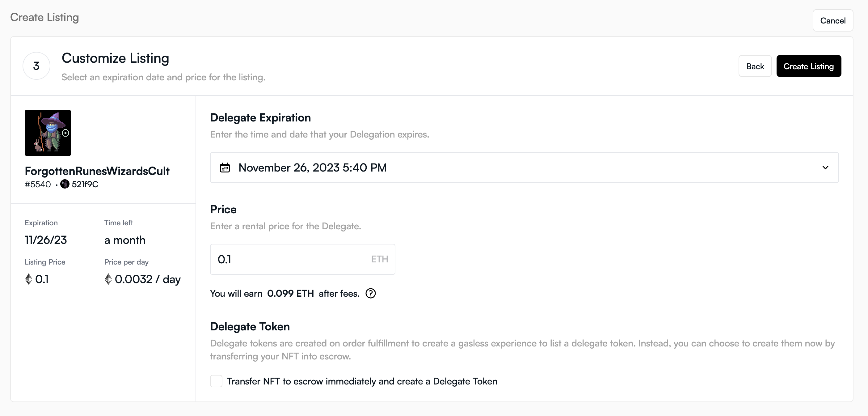The image size is (868, 416).
Task: Click the Ethereum icon next to Listing Price 0.1
Action: pos(29,279)
